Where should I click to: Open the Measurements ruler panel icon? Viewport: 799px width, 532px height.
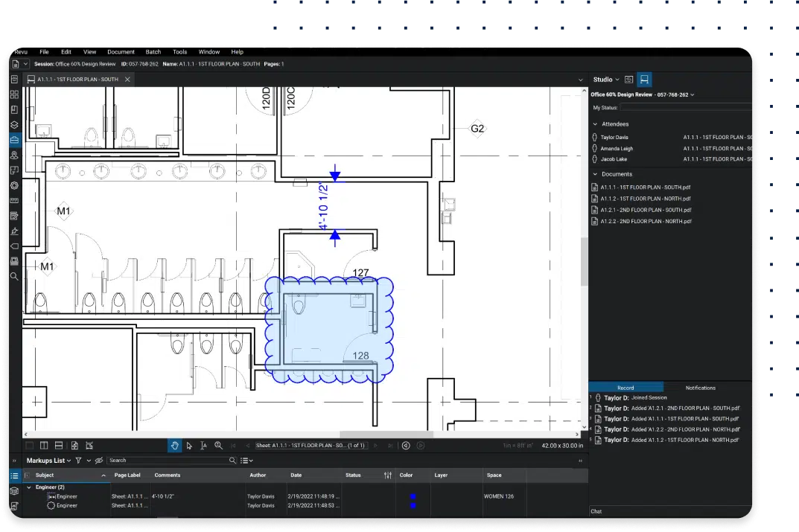point(14,201)
